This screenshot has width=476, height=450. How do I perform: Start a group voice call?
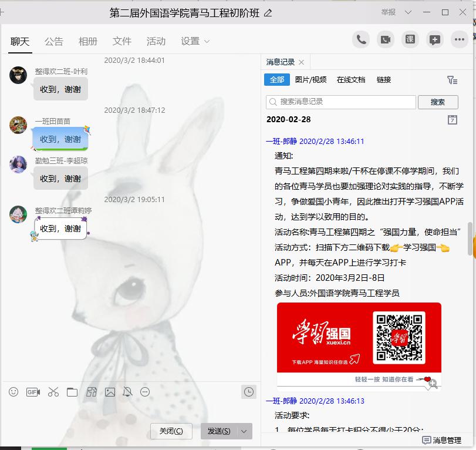(x=362, y=39)
